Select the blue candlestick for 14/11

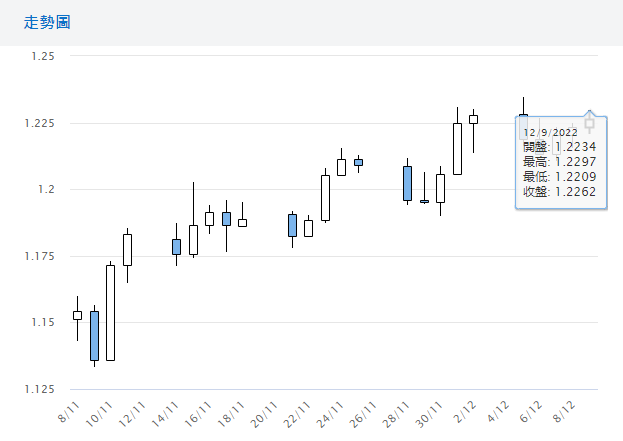(176, 246)
